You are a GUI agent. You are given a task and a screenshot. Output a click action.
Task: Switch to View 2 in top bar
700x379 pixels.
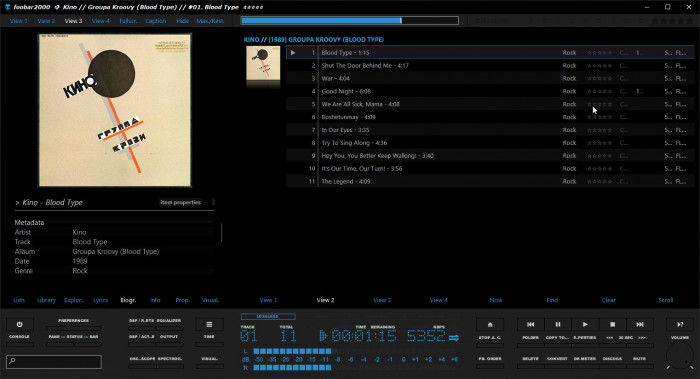tap(46, 21)
